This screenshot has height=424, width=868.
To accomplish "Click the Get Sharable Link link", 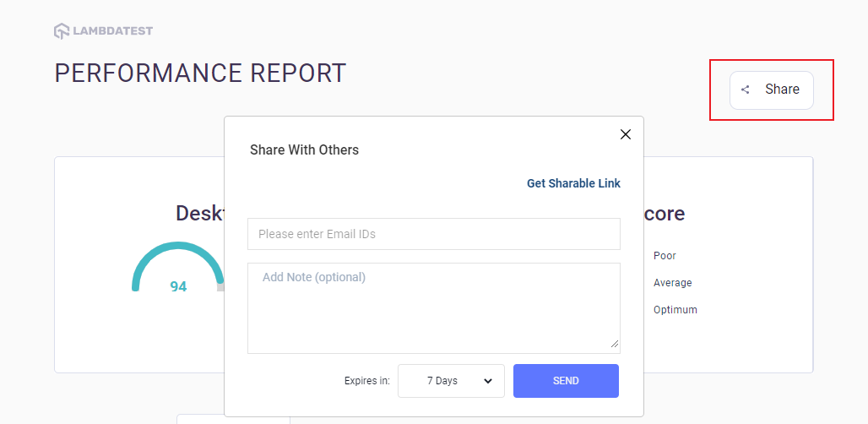I will (573, 183).
